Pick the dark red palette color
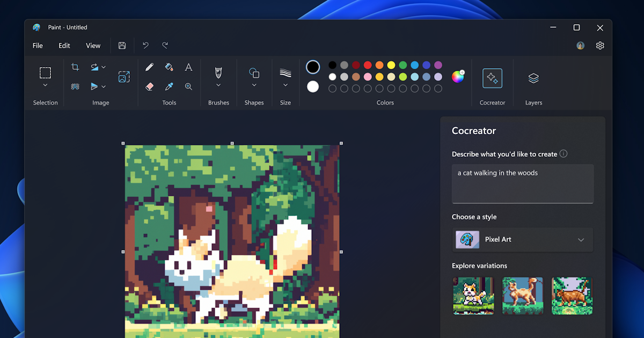This screenshot has width=644, height=338. (x=356, y=65)
